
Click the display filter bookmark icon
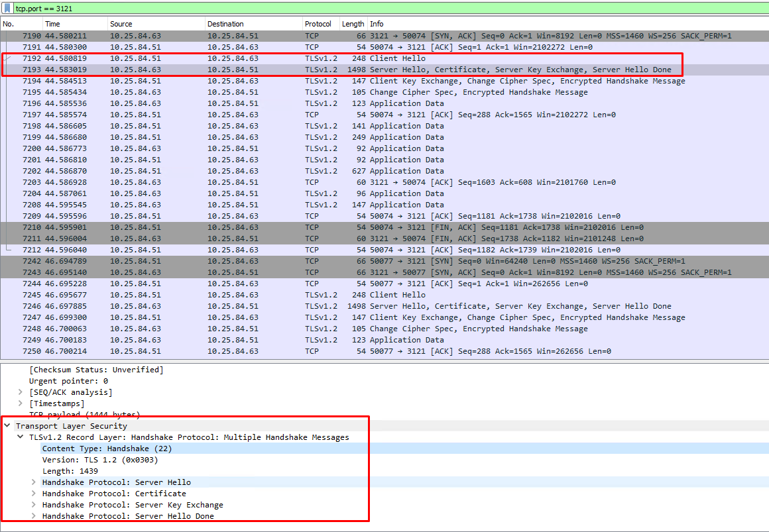point(7,9)
